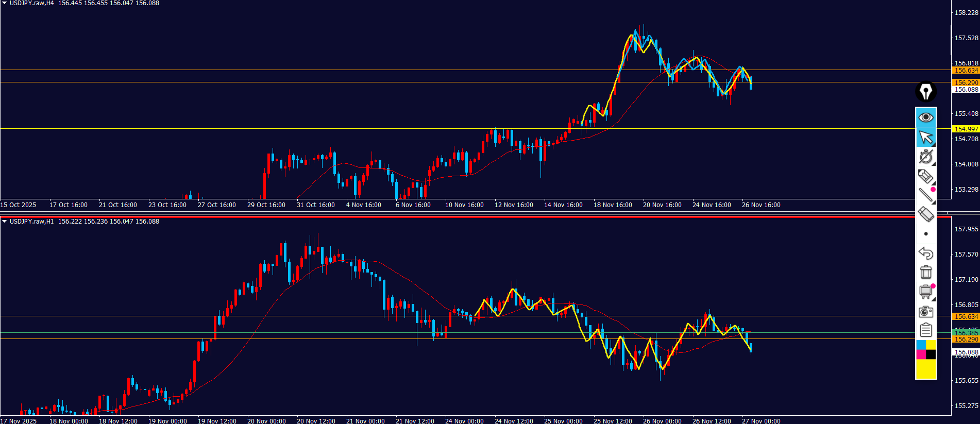Viewport: 980px width, 424px height.
Task: Click the undo arrow icon
Action: coord(925,253)
